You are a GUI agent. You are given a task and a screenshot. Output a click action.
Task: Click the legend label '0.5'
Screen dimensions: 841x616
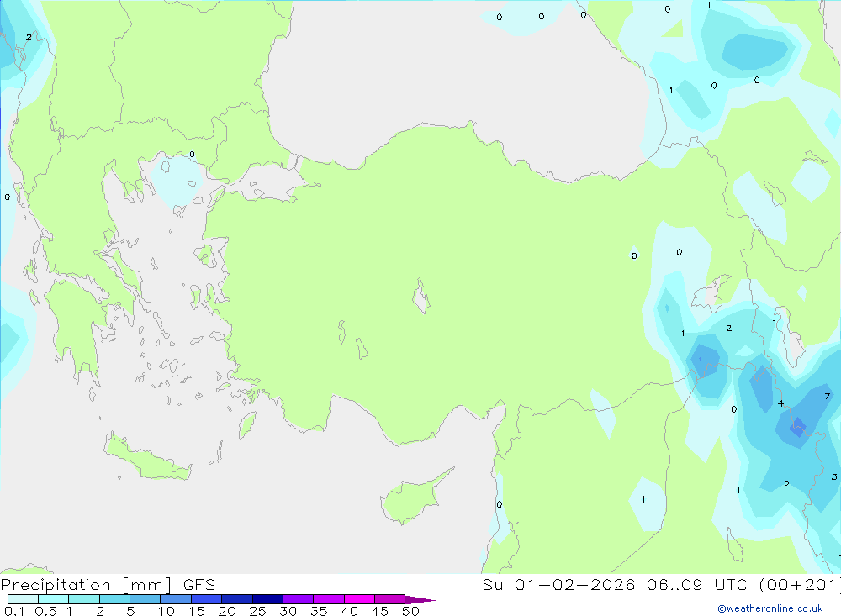click(45, 611)
